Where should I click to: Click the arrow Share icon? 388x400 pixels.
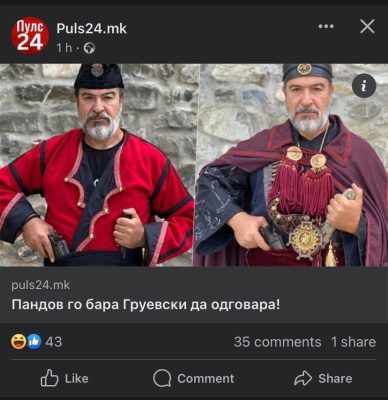point(303,378)
